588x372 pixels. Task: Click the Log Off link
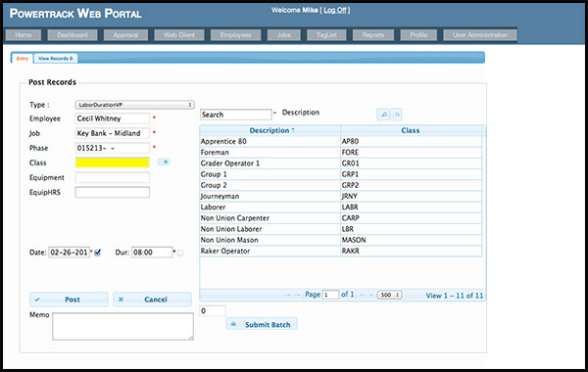tap(335, 10)
